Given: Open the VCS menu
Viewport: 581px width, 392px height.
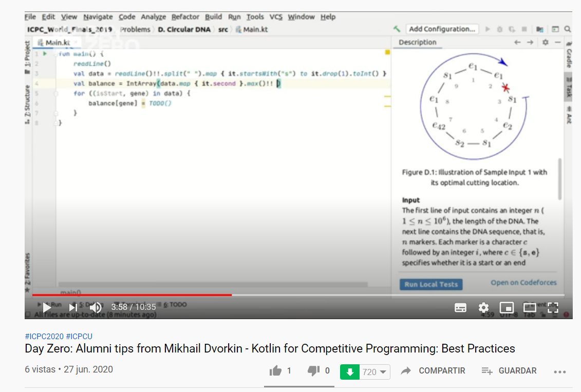Looking at the screenshot, I should point(276,16).
